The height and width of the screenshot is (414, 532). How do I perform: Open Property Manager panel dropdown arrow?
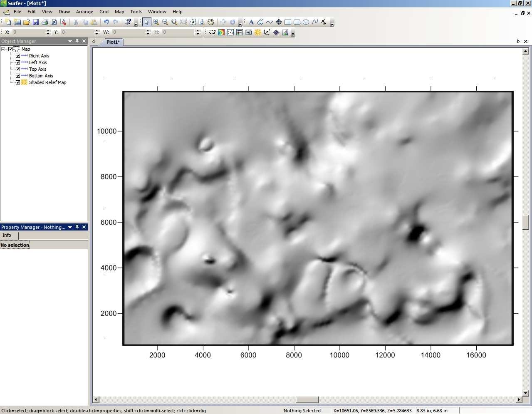(70, 227)
